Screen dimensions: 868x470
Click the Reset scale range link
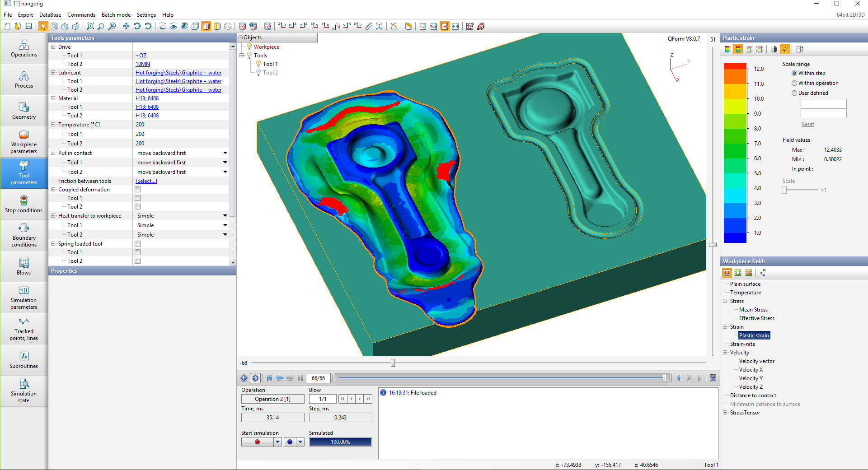click(x=807, y=124)
